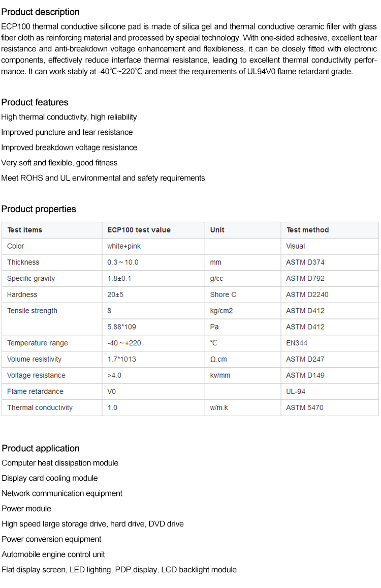Viewport: 381px width, 588px height.
Task: Click the Improved breakdown voltage resistance feature
Action: click(x=69, y=148)
